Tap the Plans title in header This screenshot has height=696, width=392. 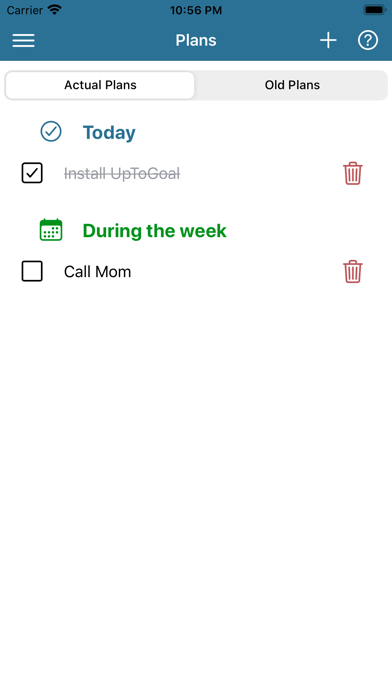(x=196, y=40)
